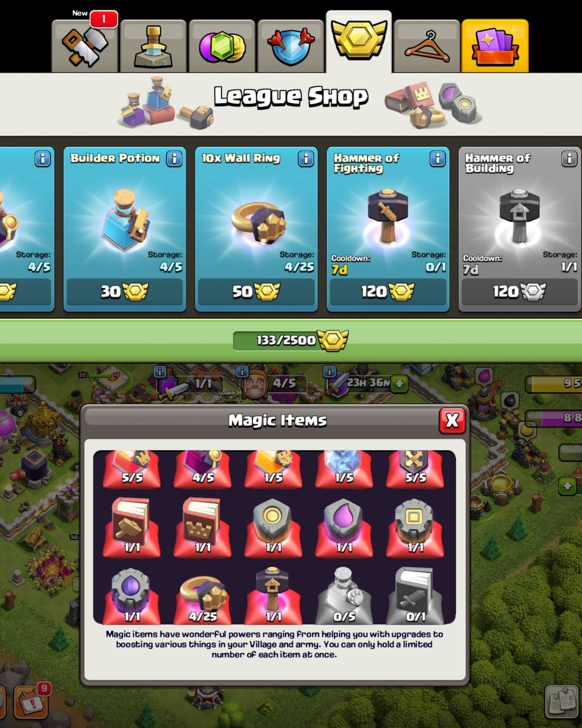Screen dimensions: 582x728
Task: Show info for Hammer of Building
Action: coord(569,159)
